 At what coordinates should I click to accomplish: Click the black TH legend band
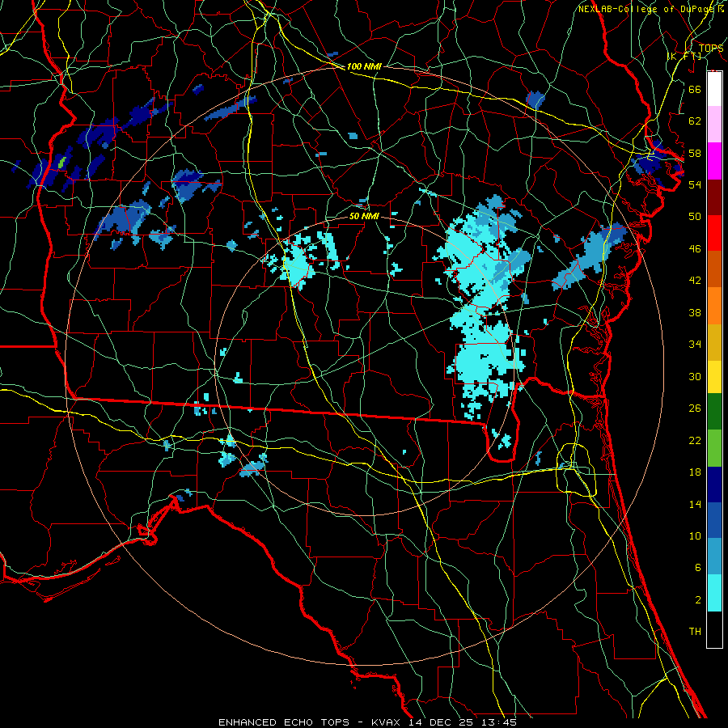coord(714,629)
